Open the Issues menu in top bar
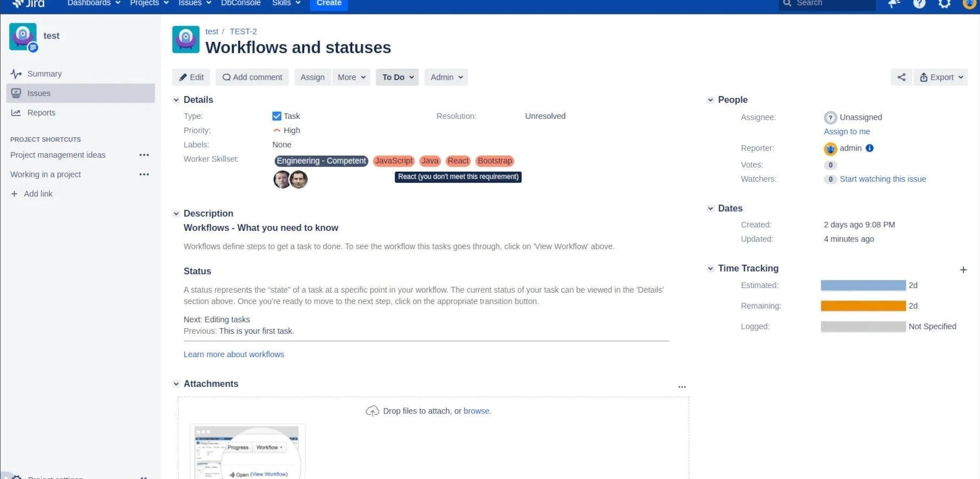 pos(195,3)
